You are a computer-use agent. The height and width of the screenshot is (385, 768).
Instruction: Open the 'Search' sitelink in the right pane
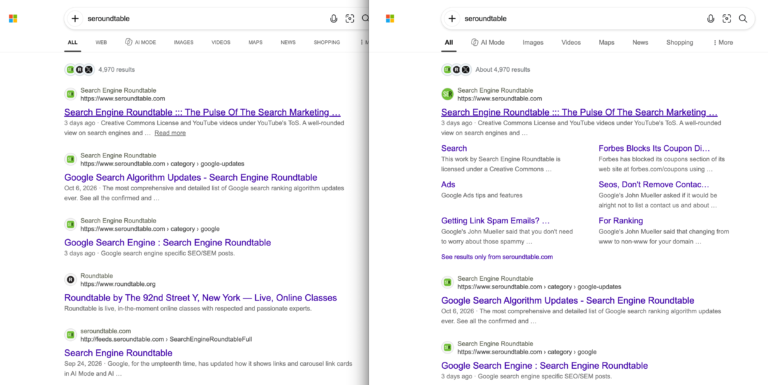[x=454, y=148]
